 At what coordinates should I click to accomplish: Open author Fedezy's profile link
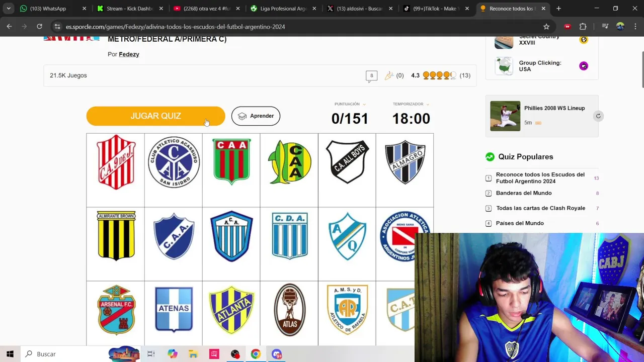coord(129,54)
